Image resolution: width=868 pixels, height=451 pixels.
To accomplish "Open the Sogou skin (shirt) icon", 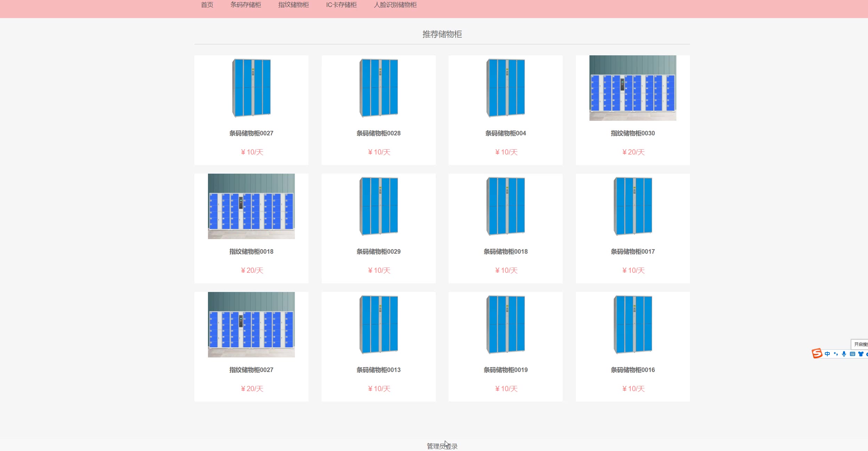I will [x=861, y=354].
